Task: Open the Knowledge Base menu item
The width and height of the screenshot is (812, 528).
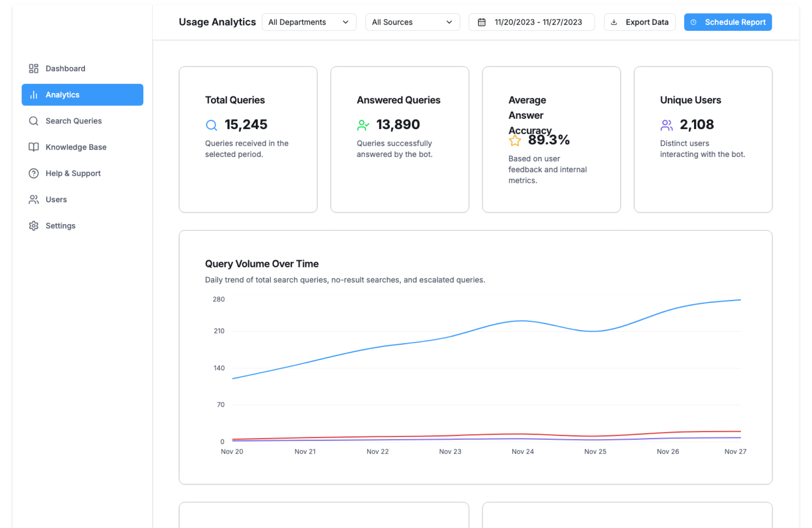Action: [x=76, y=147]
